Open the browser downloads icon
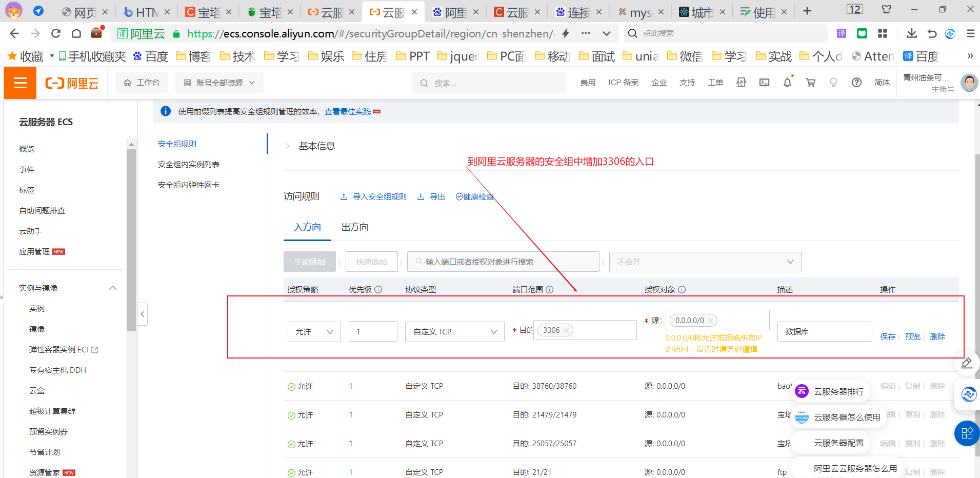Viewport: 980px width, 478px height. 911,33
